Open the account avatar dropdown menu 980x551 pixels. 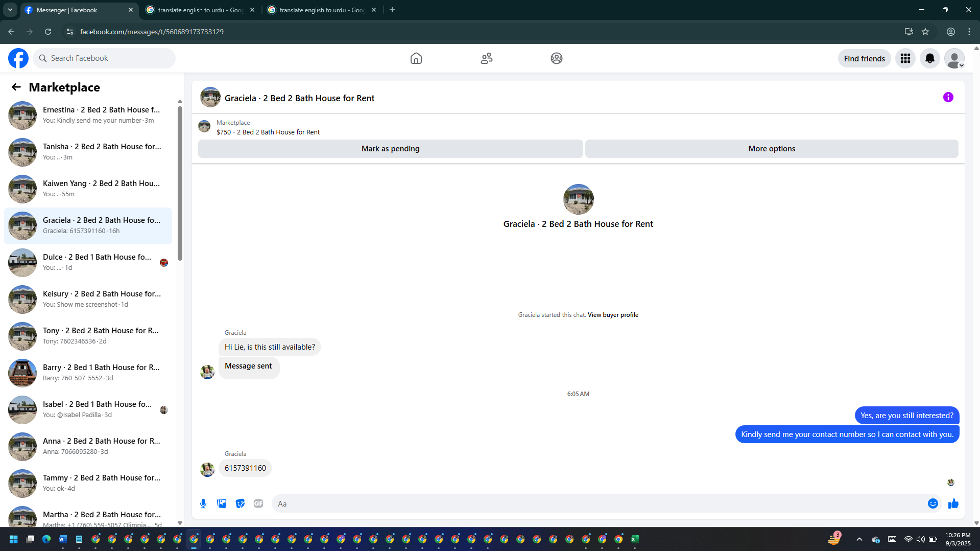click(x=954, y=58)
